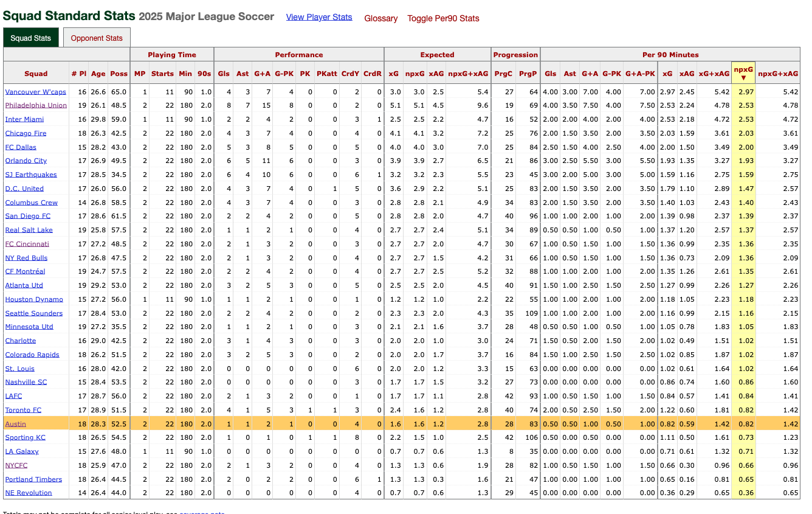This screenshot has width=812, height=514.
Task: Open the FC Cincinnati link
Action: (27, 244)
